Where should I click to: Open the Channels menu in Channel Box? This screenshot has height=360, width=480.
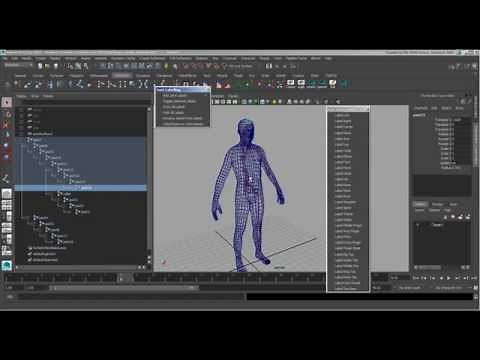point(420,108)
